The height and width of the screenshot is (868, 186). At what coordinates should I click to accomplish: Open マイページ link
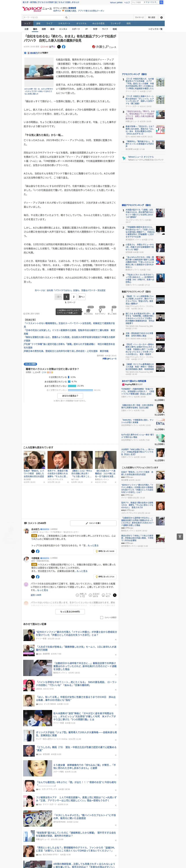coord(139,17)
